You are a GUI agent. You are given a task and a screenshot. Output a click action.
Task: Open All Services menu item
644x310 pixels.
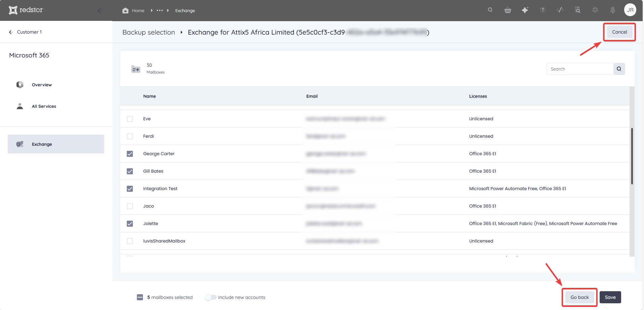44,106
